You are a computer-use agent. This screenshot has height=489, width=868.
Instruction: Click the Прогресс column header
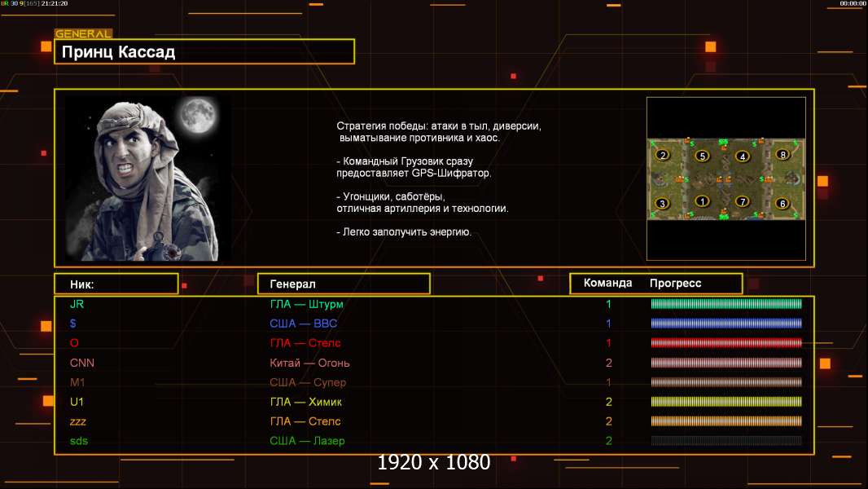675,283
